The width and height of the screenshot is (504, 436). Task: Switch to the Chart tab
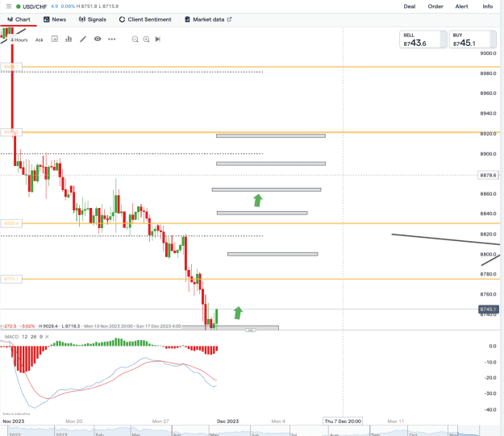(x=19, y=19)
